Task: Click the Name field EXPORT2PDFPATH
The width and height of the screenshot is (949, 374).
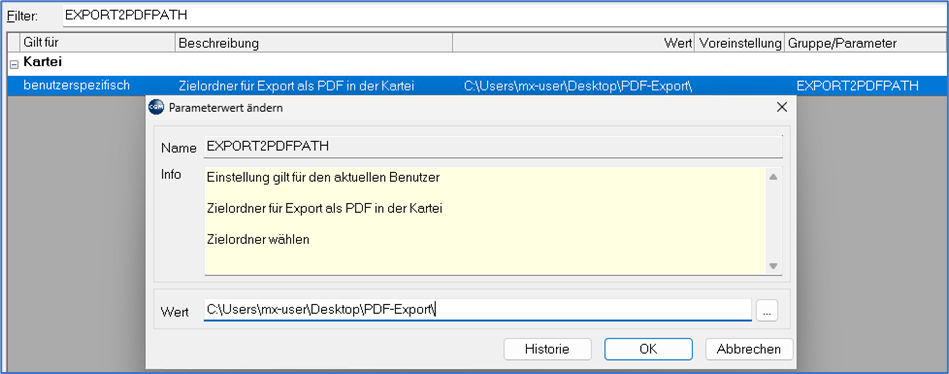Action: pos(493,147)
